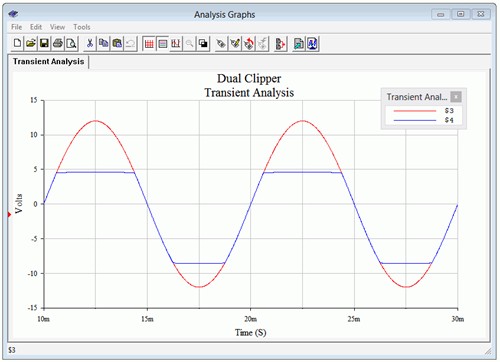The image size is (500, 362).
Task: Click the application icon in title bar
Action: [x=13, y=14]
